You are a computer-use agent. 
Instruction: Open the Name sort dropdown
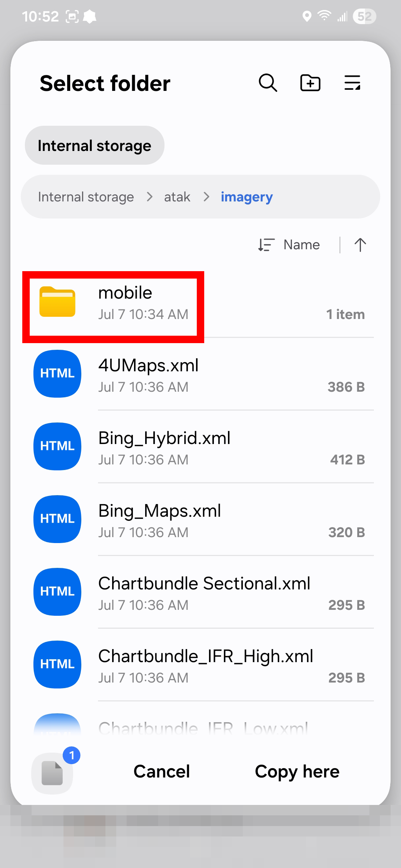289,245
